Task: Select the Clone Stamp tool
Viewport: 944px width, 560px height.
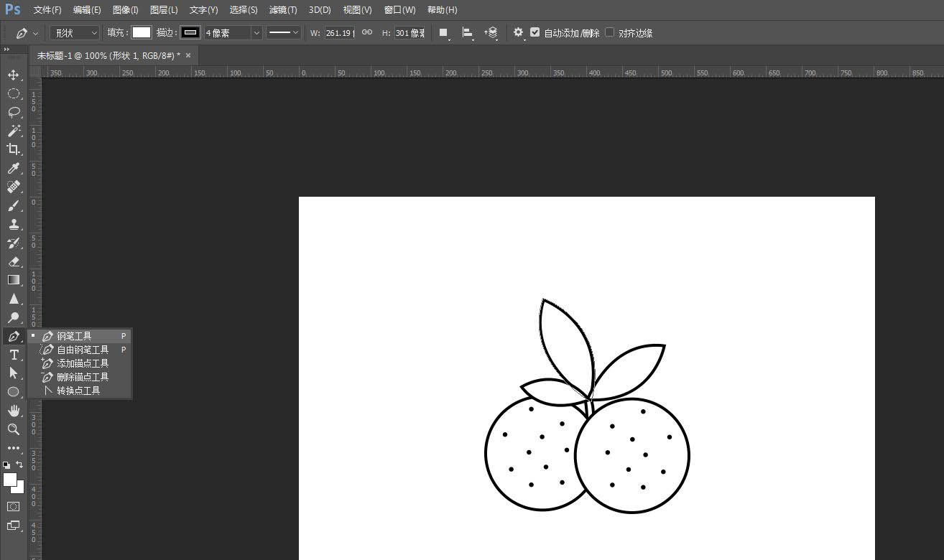Action: tap(14, 224)
